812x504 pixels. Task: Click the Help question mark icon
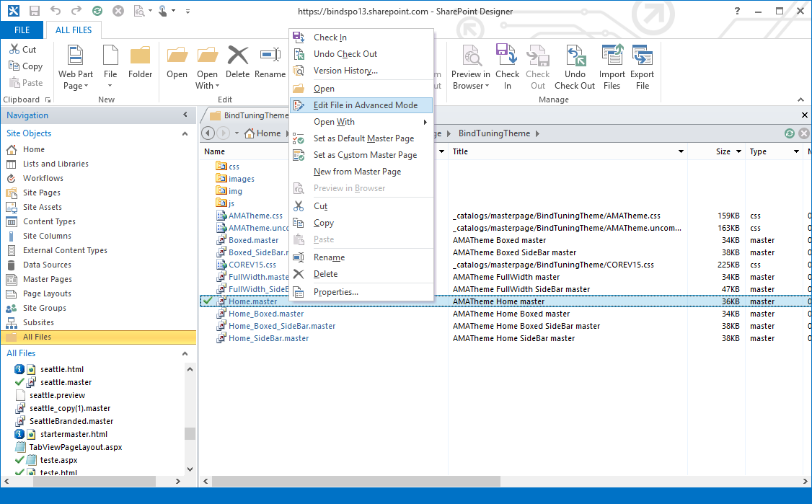click(x=738, y=11)
